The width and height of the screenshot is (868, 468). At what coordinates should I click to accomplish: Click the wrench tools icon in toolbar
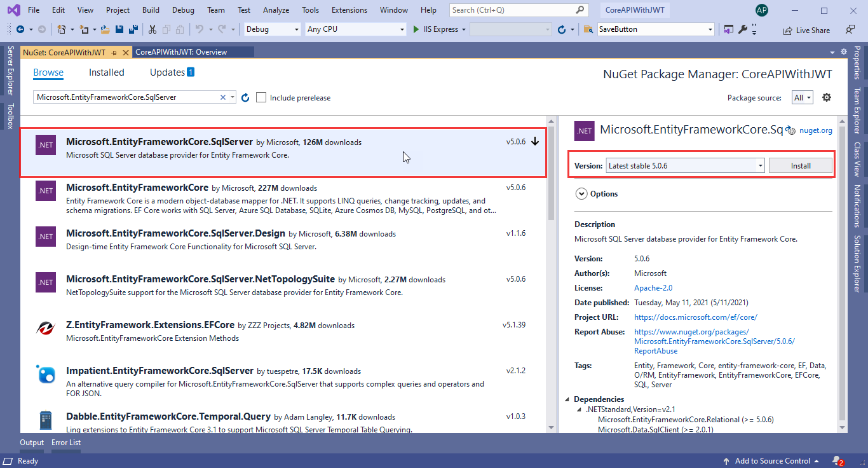click(743, 29)
